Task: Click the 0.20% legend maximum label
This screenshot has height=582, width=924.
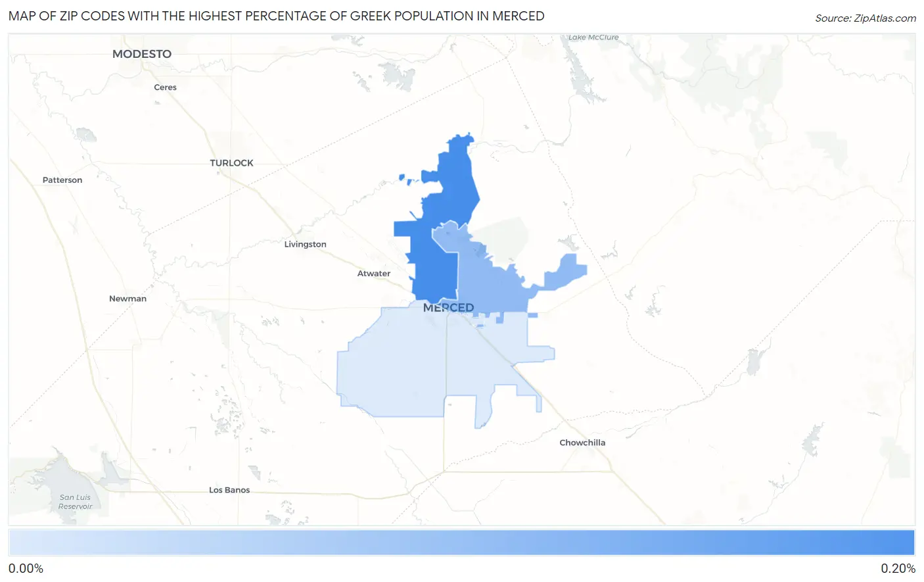Action: tap(898, 569)
